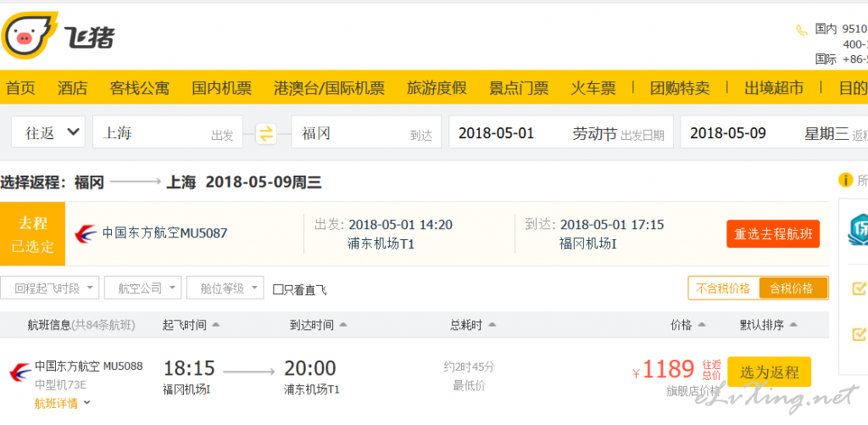This screenshot has height=425, width=868.
Task: Open 火车票 nav item
Action: [593, 88]
